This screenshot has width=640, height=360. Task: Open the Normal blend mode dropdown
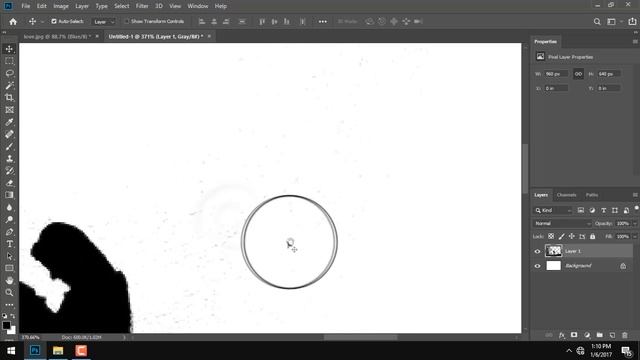(562, 224)
